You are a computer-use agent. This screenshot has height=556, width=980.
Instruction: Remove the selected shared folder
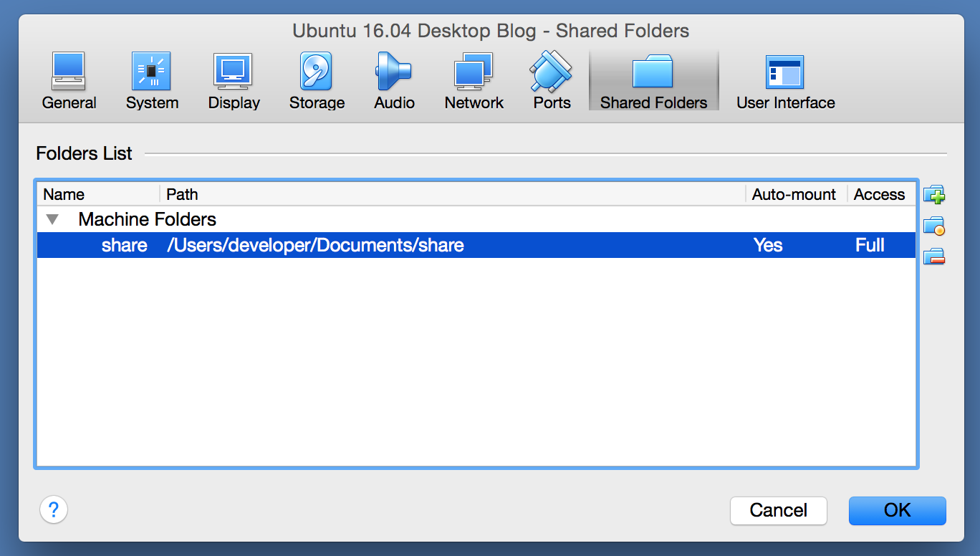(934, 257)
